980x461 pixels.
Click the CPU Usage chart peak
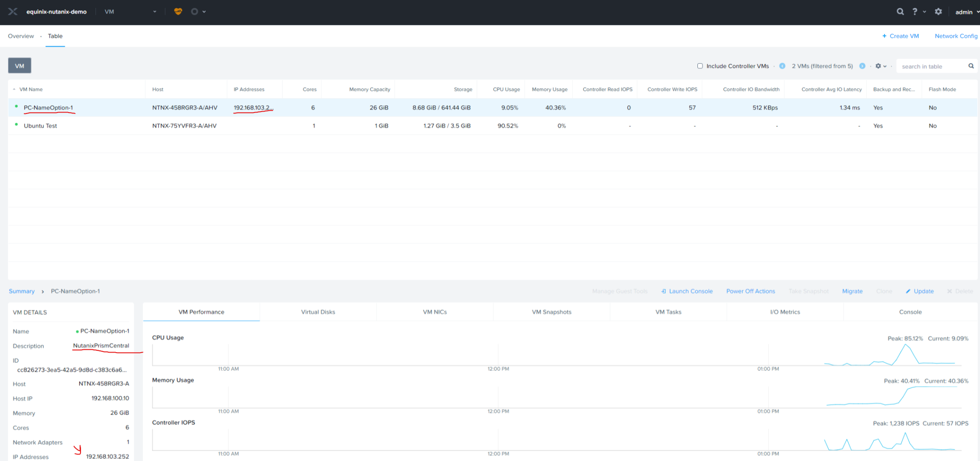point(906,345)
